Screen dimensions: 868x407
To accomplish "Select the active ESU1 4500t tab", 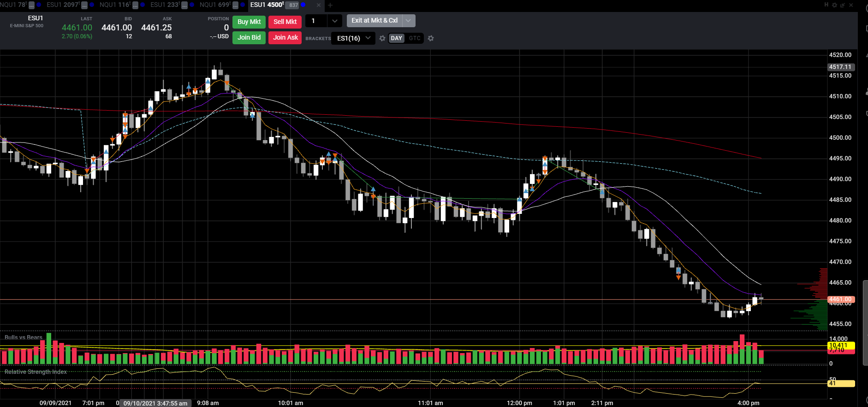I will [x=267, y=5].
